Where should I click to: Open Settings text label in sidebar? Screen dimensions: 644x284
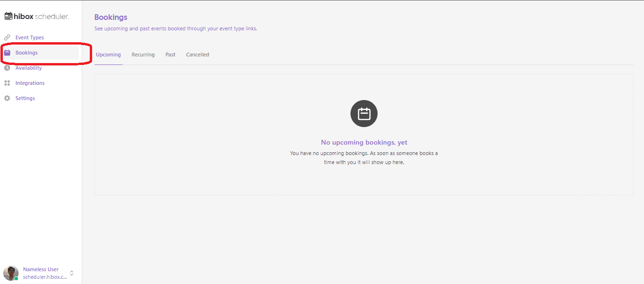tap(25, 98)
